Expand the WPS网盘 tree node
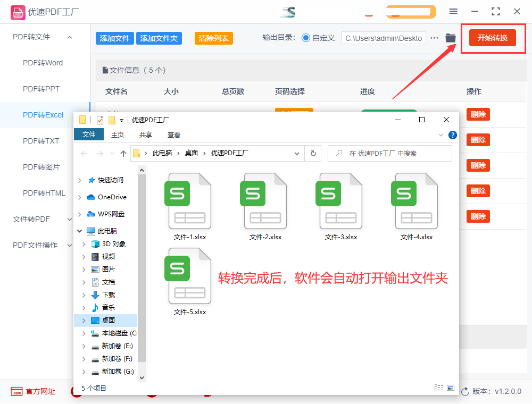 (80, 214)
